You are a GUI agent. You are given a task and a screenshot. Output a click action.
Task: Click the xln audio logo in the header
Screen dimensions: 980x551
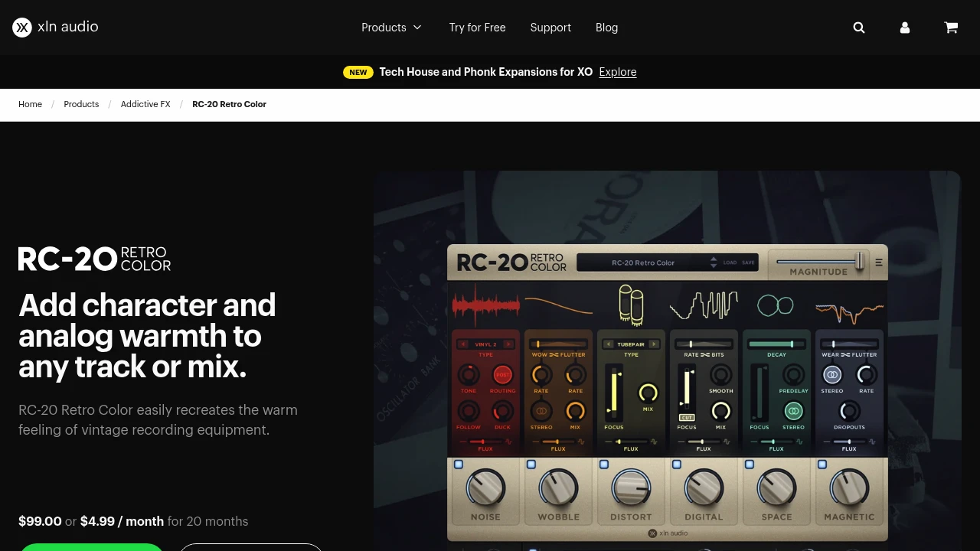[x=55, y=28]
